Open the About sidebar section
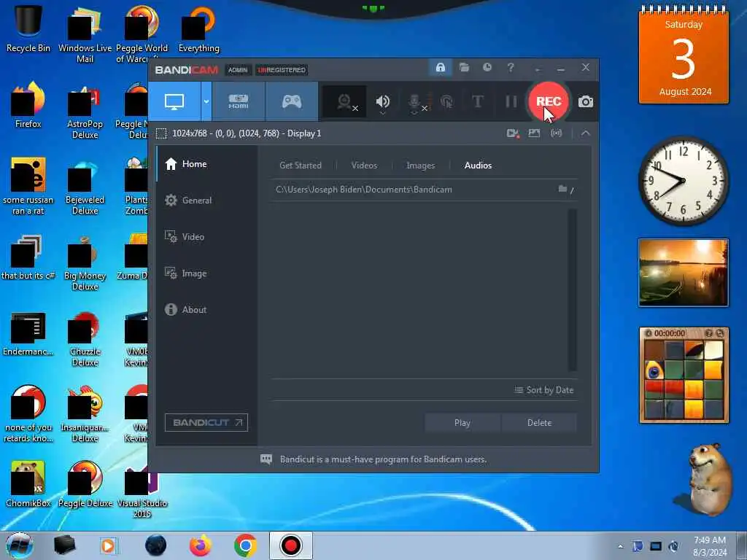 [206, 309]
